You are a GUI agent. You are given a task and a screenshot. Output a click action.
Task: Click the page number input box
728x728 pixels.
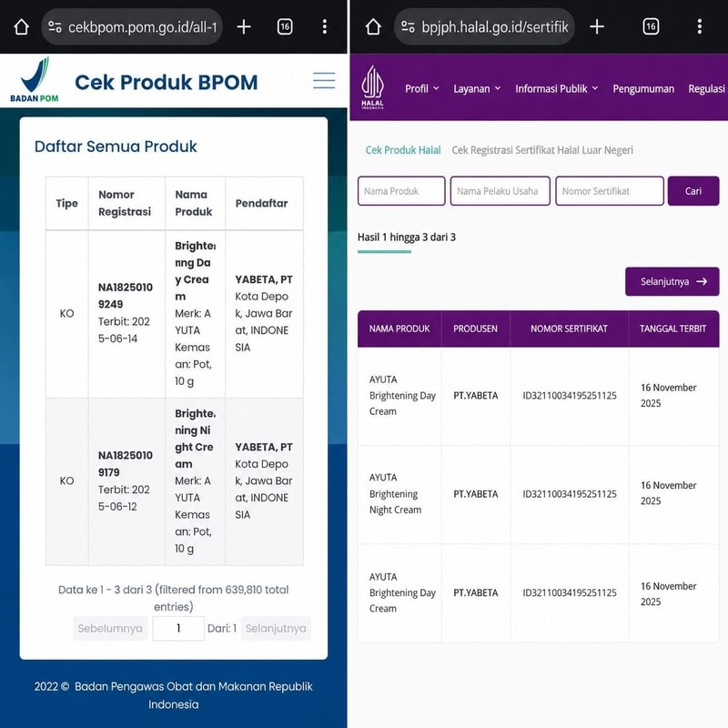point(178,628)
